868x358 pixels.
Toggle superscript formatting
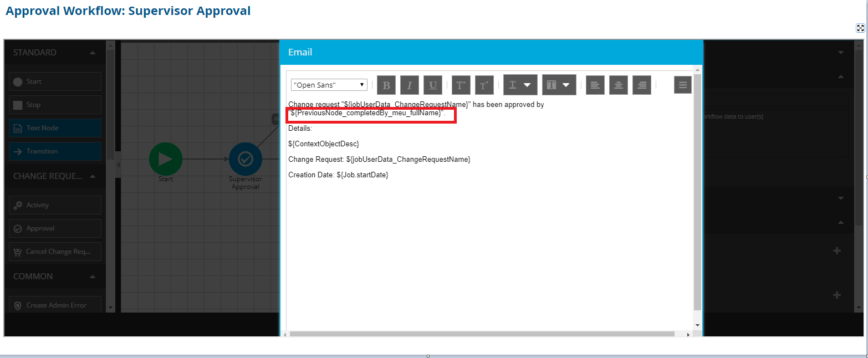tap(461, 85)
